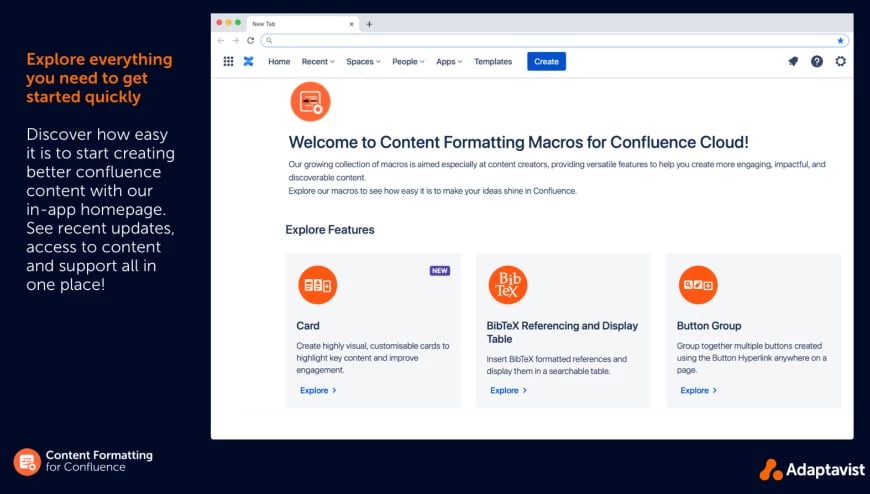The image size is (870, 494).
Task: Expand the Apps dropdown menu
Action: [x=449, y=62]
